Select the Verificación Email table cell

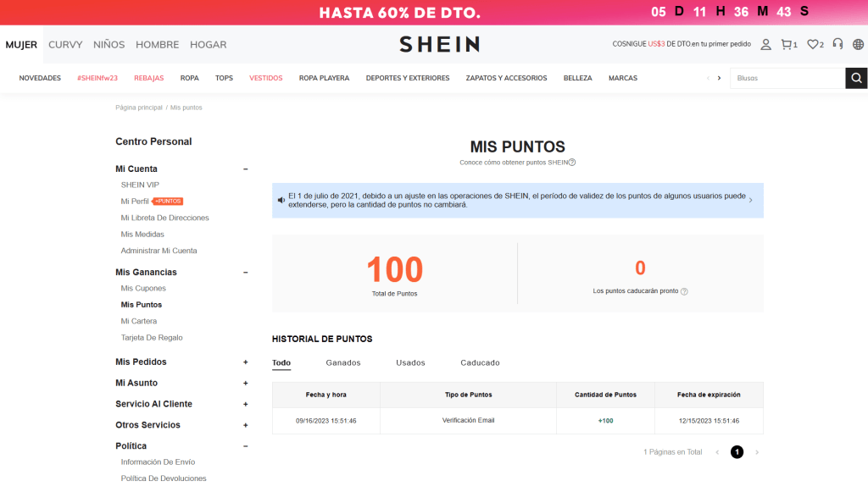(468, 421)
